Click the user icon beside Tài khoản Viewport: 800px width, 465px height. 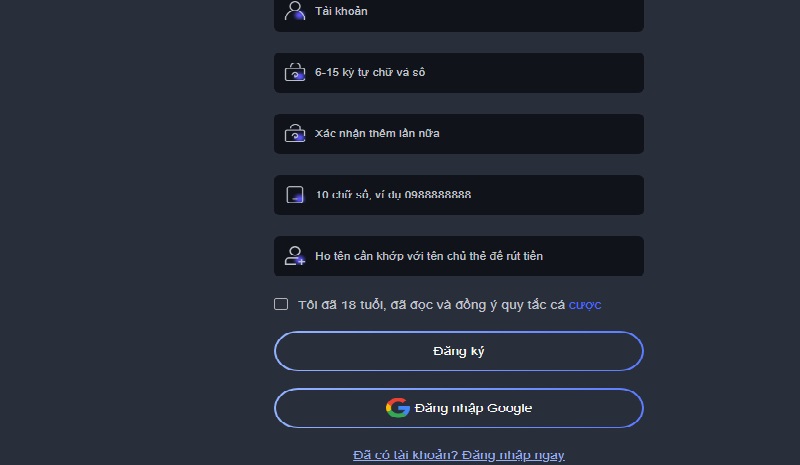[x=294, y=11]
